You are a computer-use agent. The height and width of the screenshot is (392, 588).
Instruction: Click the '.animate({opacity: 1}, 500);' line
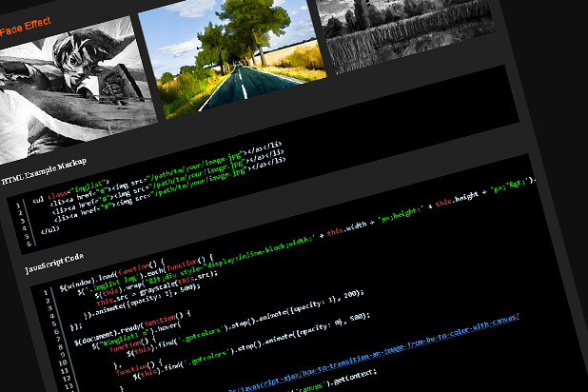coord(143,303)
